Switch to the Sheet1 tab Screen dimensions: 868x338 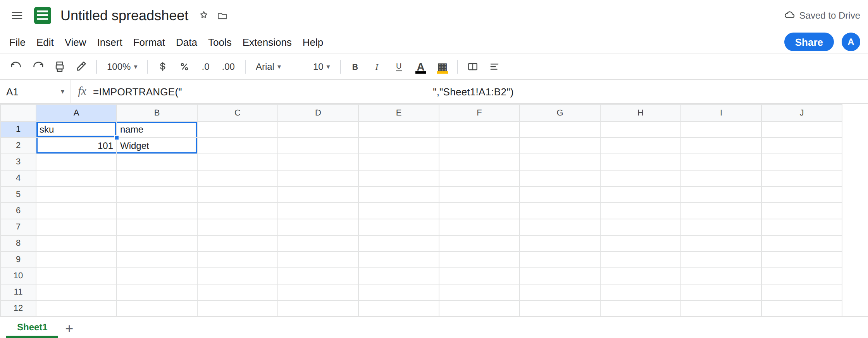pyautogui.click(x=32, y=327)
